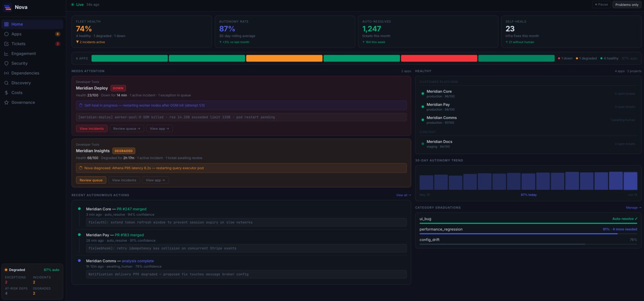Image resolution: width=644 pixels, height=301 pixels.
Task: Open View all recent autonomous actions
Action: pos(403,195)
